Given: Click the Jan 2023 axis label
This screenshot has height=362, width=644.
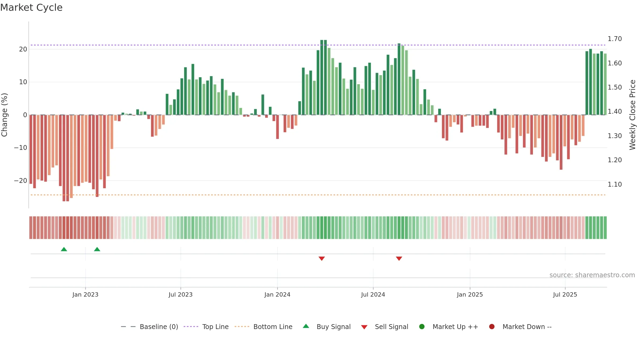Looking at the screenshot, I should [85, 295].
